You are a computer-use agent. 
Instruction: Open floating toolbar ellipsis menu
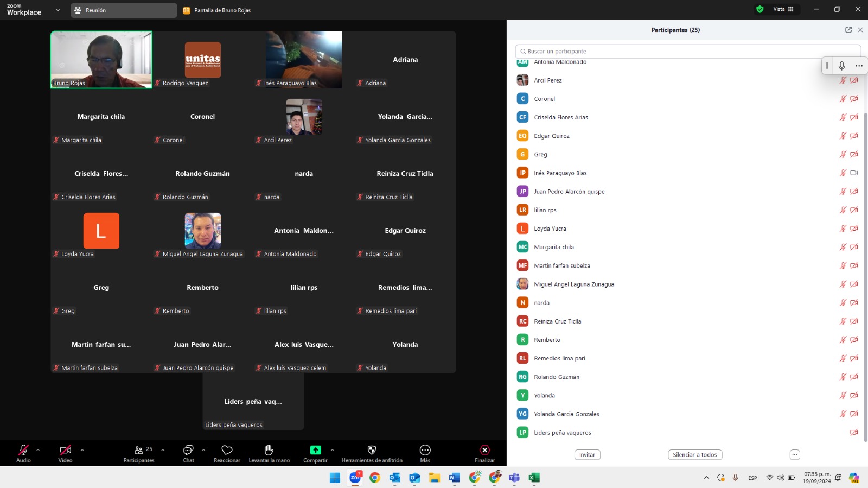[x=859, y=66]
